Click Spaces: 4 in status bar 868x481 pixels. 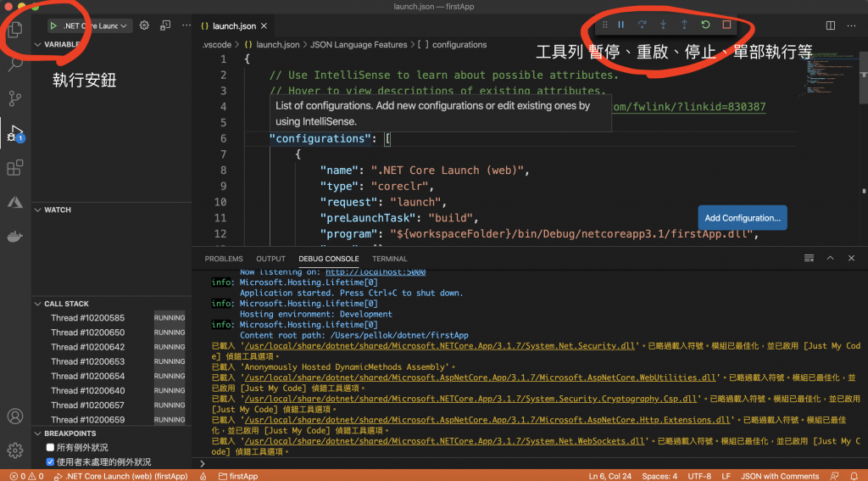pyautogui.click(x=659, y=476)
